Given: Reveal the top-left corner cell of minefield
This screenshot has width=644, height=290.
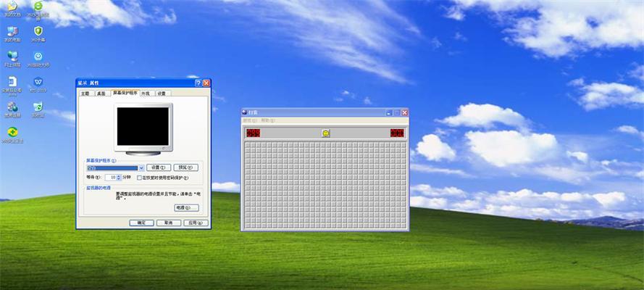Looking at the screenshot, I should pos(248,145).
